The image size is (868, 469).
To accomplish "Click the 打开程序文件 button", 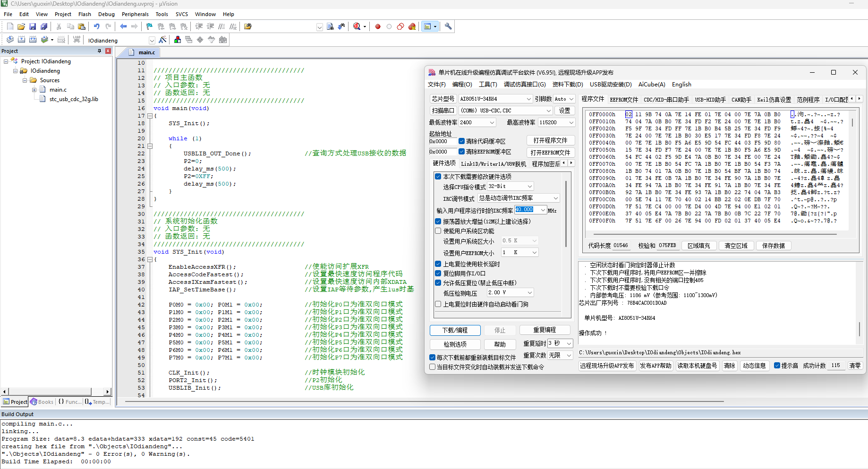I will [x=550, y=140].
